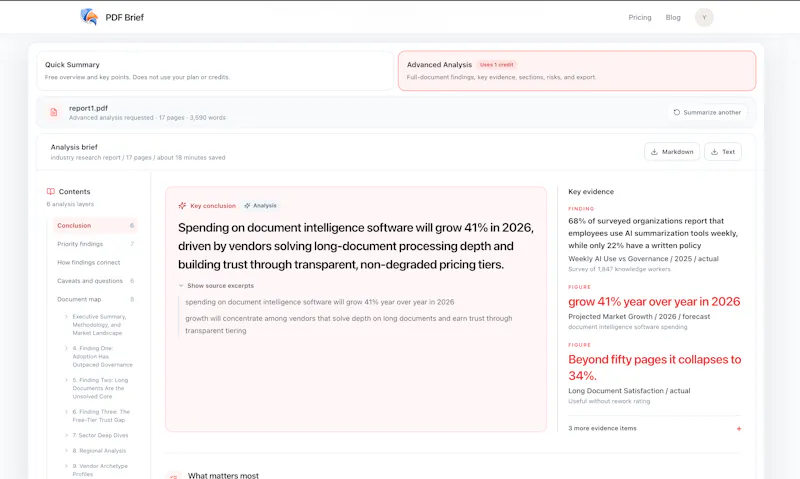Download the brief as Markdown

point(672,152)
